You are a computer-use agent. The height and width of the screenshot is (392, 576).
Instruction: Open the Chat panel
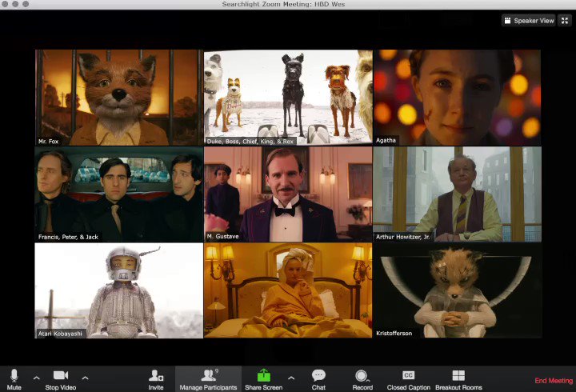tap(318, 380)
